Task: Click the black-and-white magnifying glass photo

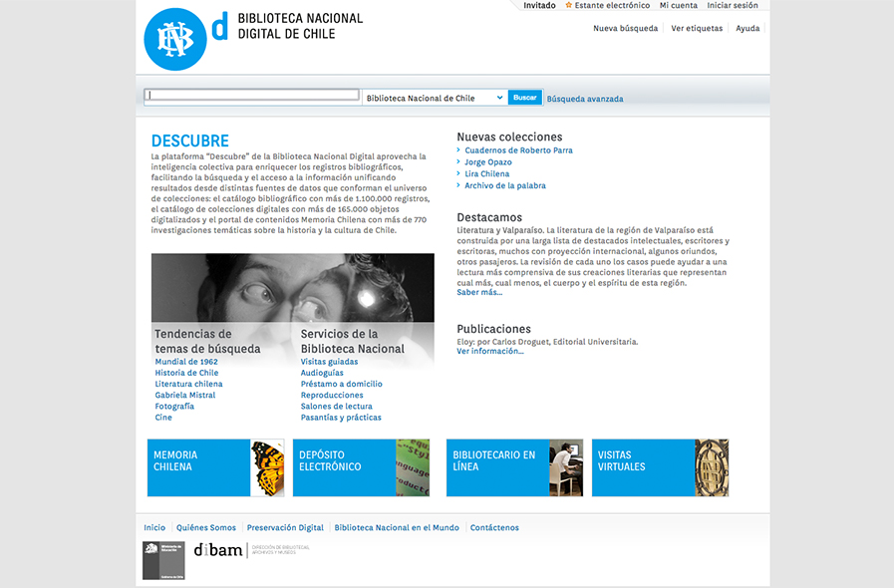Action: click(x=292, y=288)
